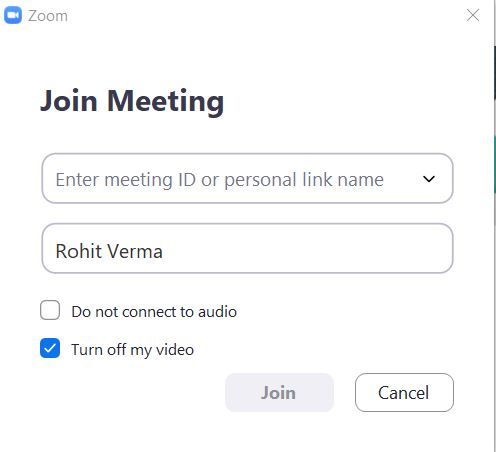Click the "Do not connect to audio" label
Image resolution: width=496 pixels, height=452 pixels.
[x=154, y=312]
